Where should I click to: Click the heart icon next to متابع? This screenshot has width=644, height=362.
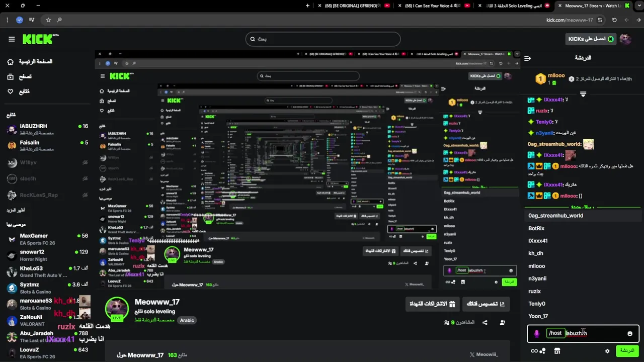click(11, 92)
